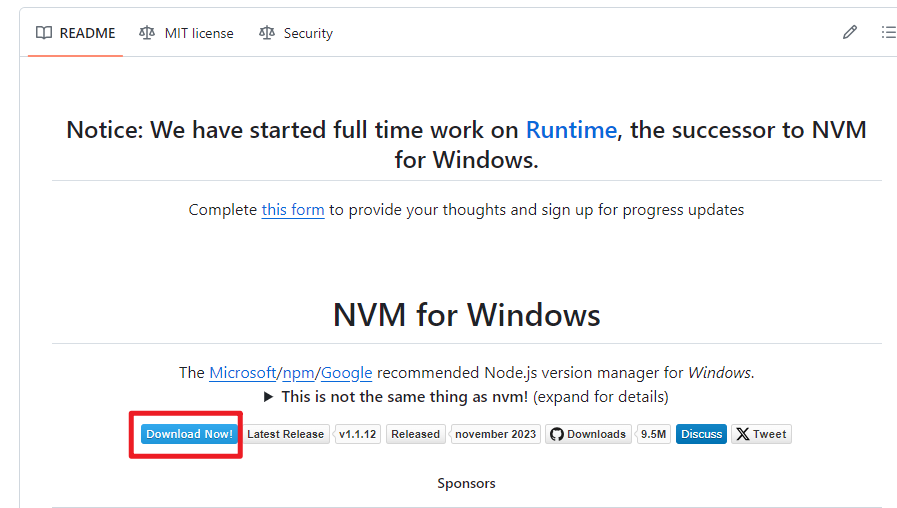Image resolution: width=897 pixels, height=508 pixels.
Task: Click the scale icon beside MIT license
Action: [146, 33]
